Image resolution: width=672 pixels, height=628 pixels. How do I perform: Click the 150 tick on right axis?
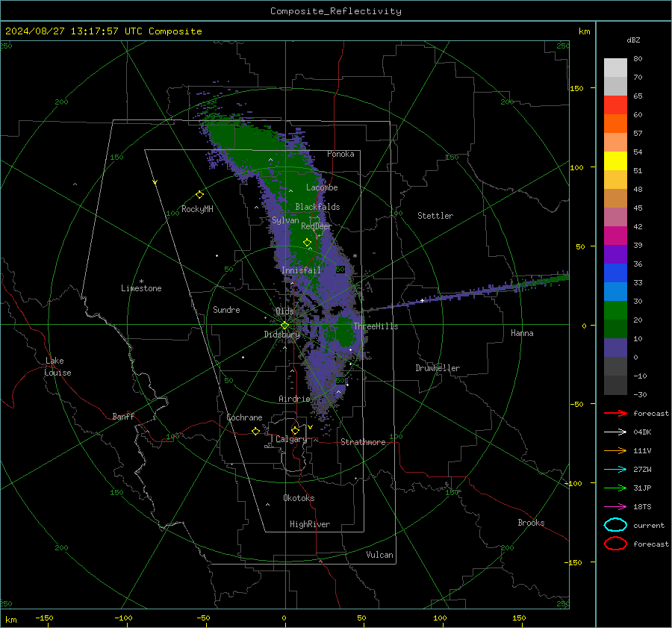click(576, 88)
